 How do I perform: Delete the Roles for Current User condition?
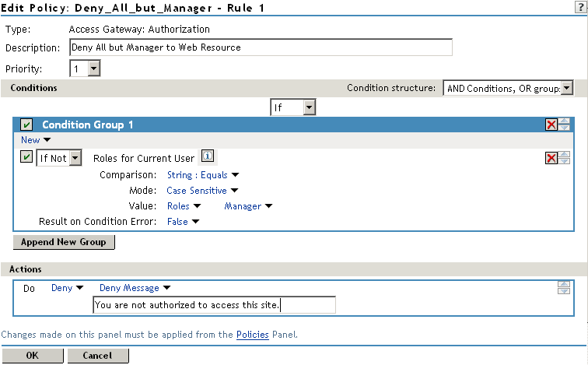tap(551, 158)
